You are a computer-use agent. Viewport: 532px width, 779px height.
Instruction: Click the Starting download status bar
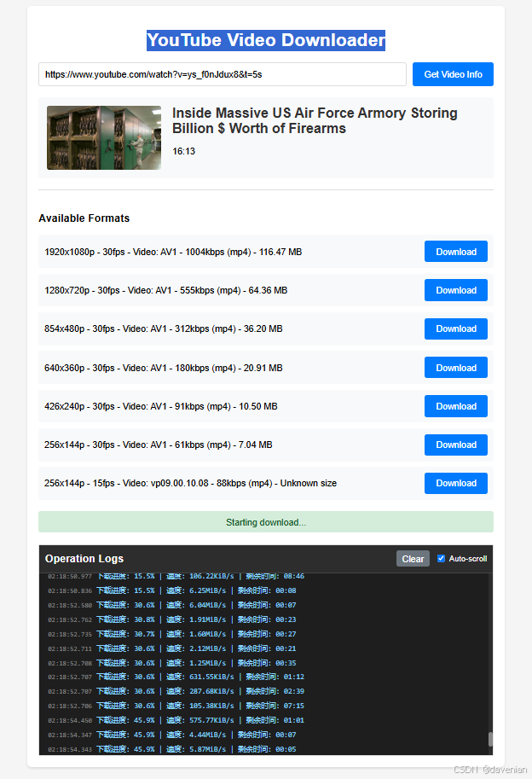[266, 521]
